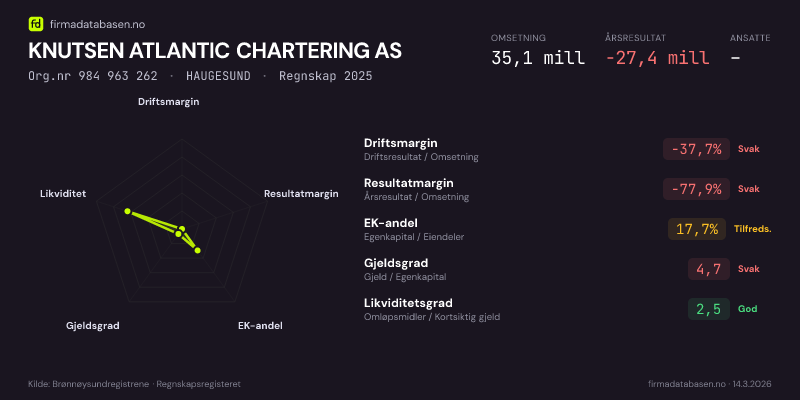Click the 2,5 Likviditetsgrad value badge
Viewport: 800px width, 400px height.
709,309
